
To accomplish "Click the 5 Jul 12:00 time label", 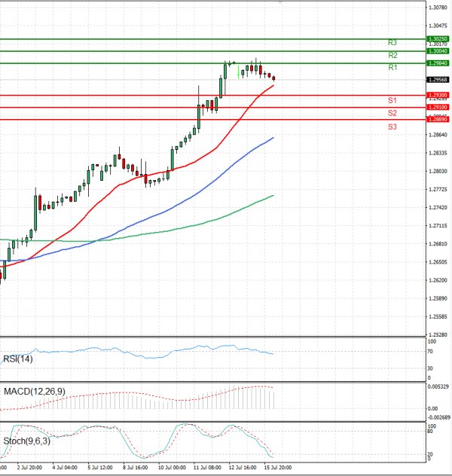I will [x=100, y=468].
